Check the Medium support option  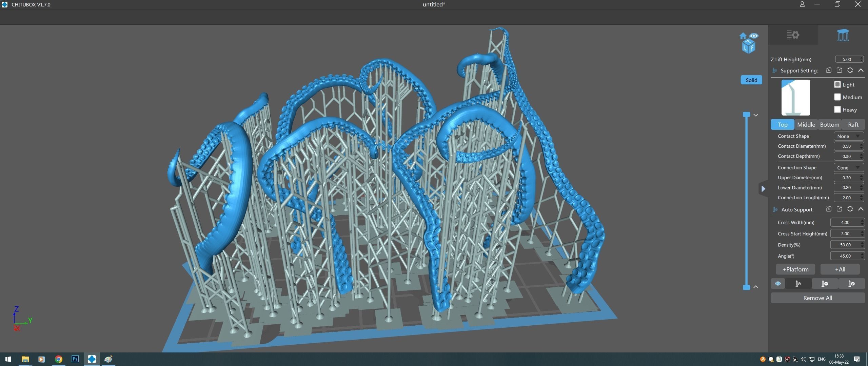(x=837, y=97)
